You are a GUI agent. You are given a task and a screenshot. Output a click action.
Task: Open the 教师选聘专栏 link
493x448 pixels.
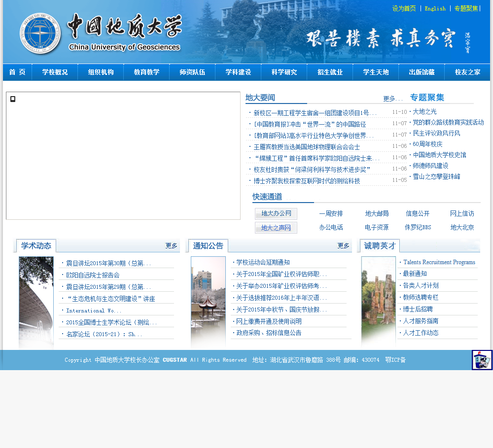(x=421, y=297)
